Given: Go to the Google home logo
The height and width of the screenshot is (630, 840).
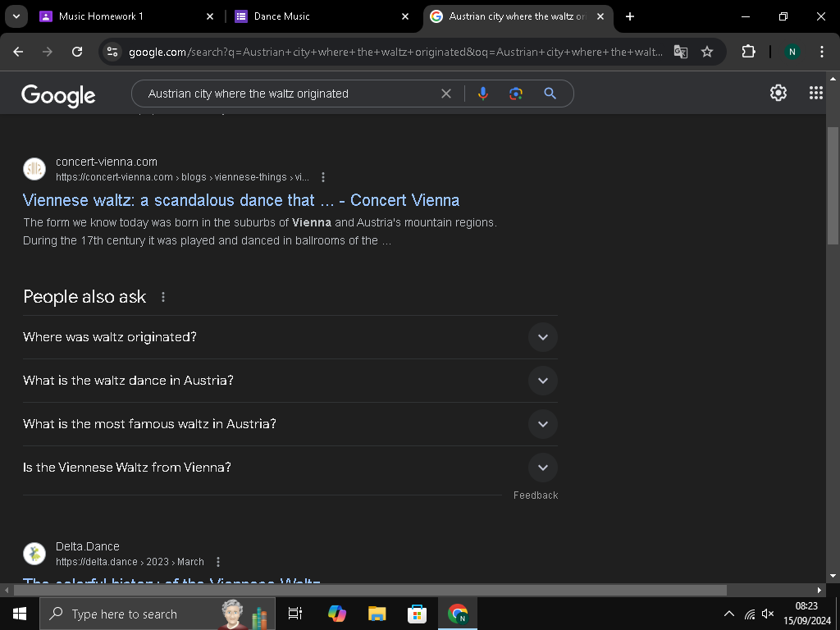Looking at the screenshot, I should click(58, 95).
